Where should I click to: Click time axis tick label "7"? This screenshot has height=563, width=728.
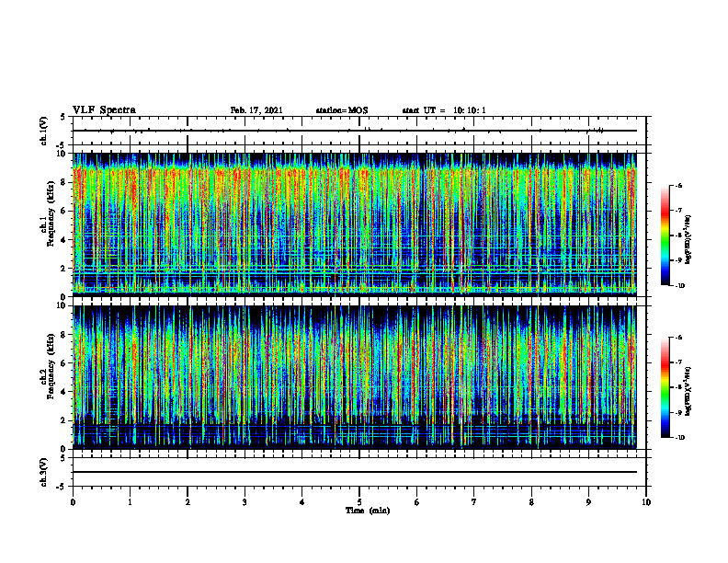tap(474, 502)
